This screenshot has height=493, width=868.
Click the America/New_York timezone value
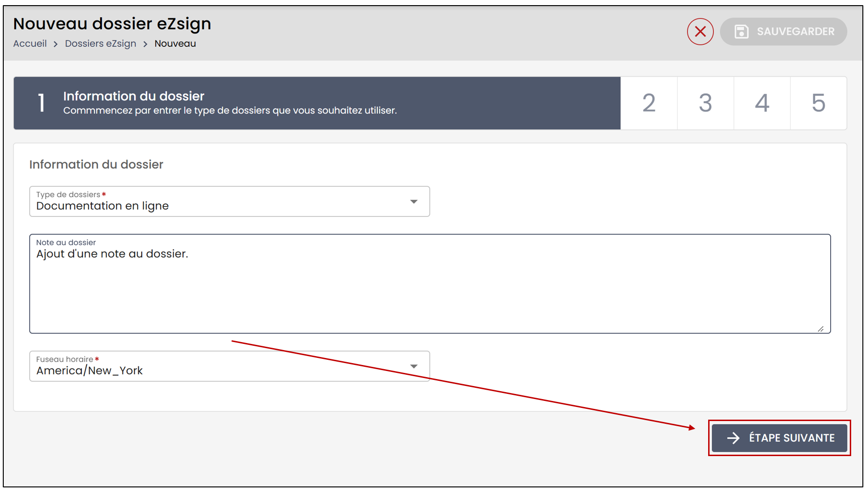[89, 371]
